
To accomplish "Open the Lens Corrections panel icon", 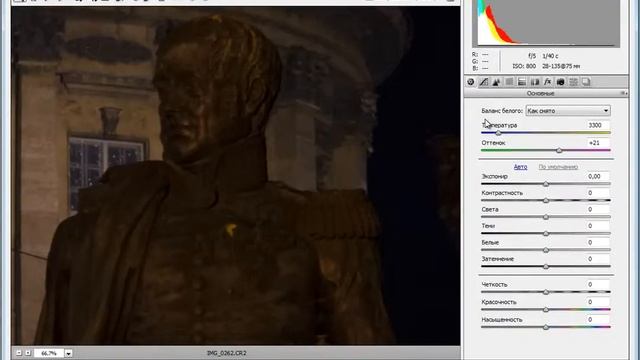I will [535, 82].
